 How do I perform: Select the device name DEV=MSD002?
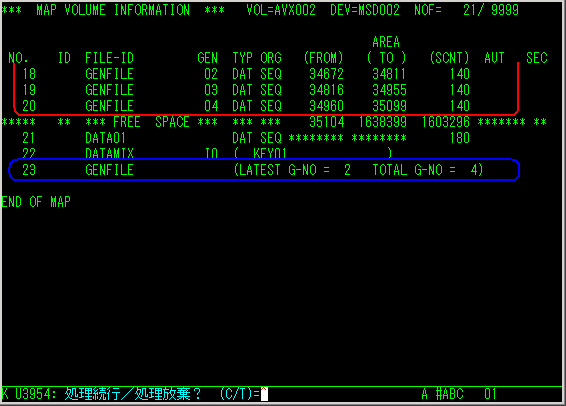coord(365,10)
